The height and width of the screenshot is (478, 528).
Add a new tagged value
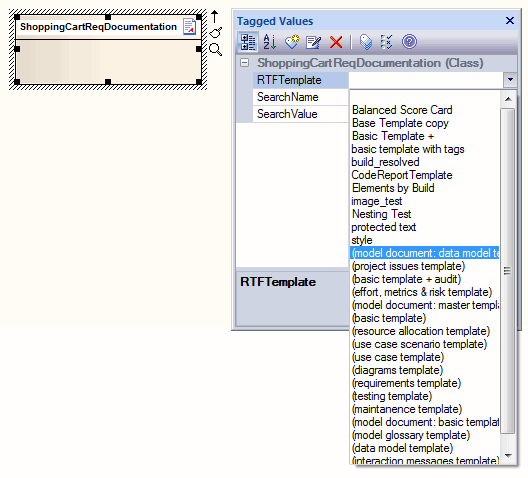click(292, 42)
